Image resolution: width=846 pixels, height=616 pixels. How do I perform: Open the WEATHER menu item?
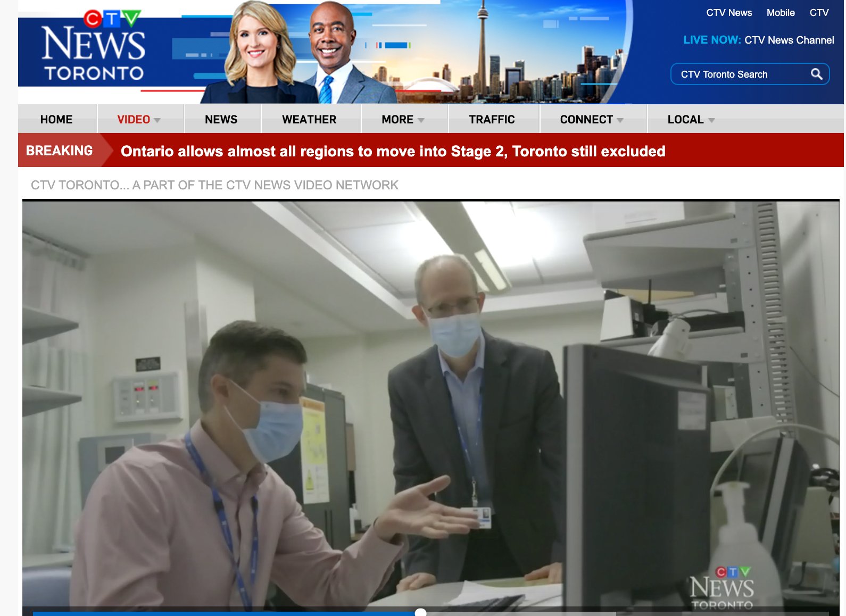[x=309, y=119]
